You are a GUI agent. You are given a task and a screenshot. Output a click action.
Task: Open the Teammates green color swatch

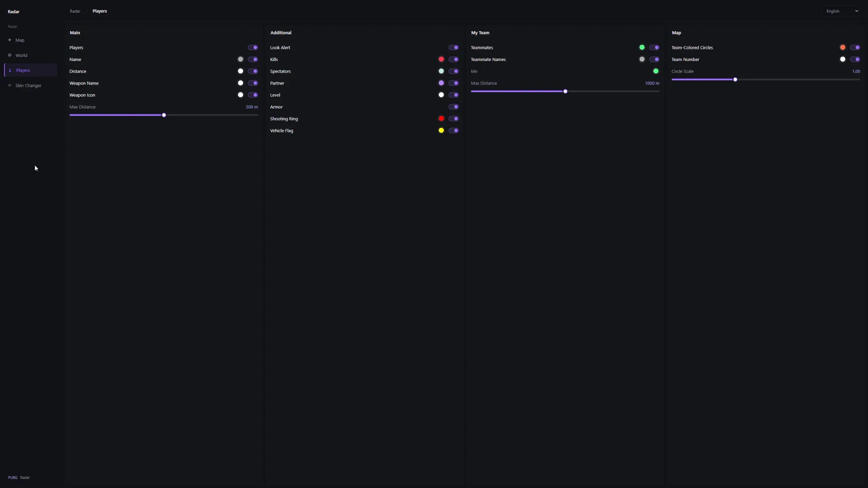click(642, 47)
